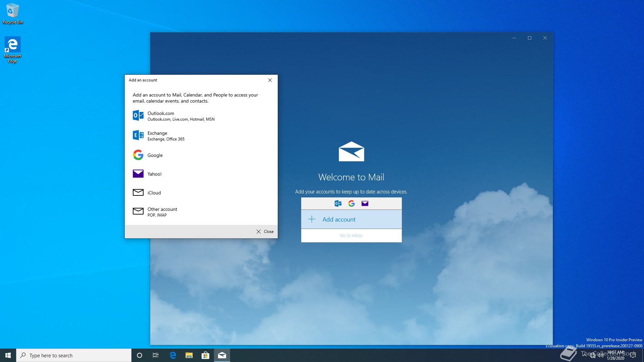Select the Microsoft Edge desktop shortcut
Viewport: 644px width, 362px height.
point(13,50)
